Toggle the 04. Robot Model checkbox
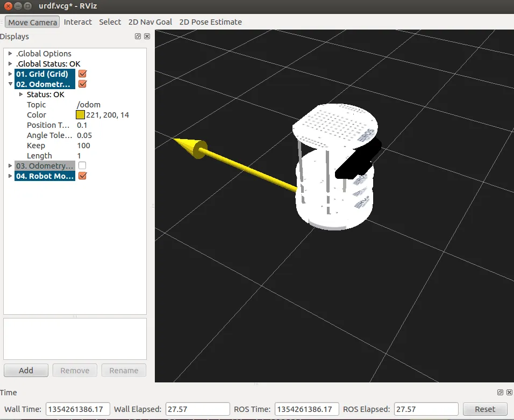 tap(82, 176)
